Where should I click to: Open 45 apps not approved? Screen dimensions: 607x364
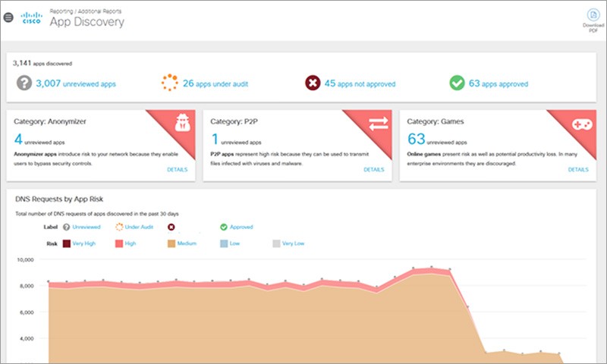tap(360, 83)
